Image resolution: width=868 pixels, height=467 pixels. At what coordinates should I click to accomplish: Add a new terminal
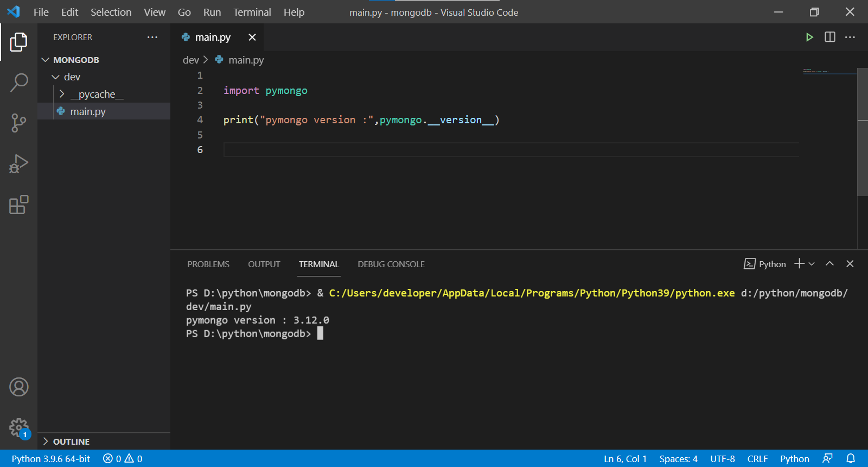point(799,263)
